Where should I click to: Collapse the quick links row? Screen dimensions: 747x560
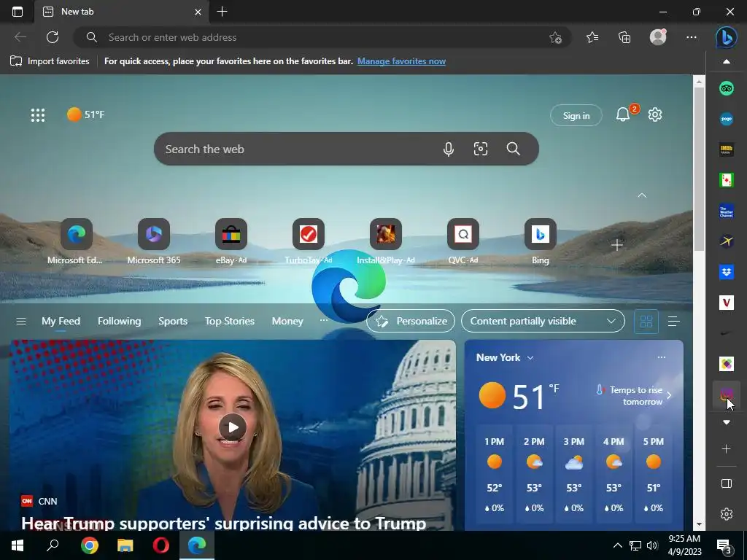pos(642,195)
